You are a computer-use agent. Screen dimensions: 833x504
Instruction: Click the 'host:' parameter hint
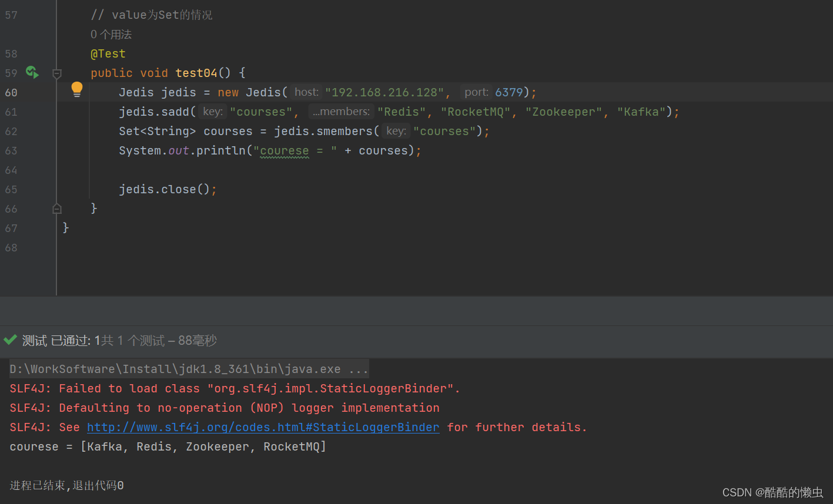306,92
